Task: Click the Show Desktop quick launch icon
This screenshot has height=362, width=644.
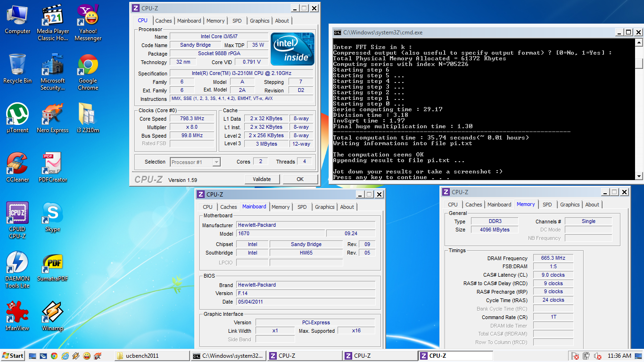Action: click(x=33, y=356)
